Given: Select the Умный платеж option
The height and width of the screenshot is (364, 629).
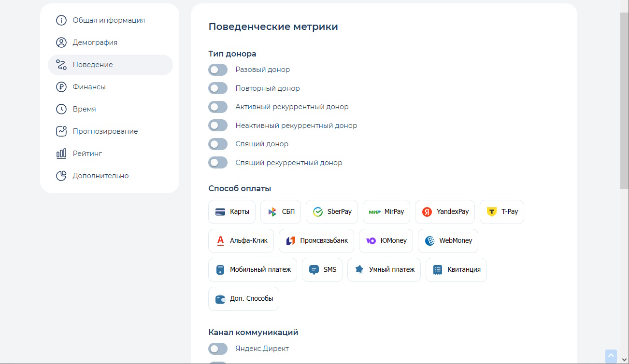Looking at the screenshot, I should tap(384, 269).
